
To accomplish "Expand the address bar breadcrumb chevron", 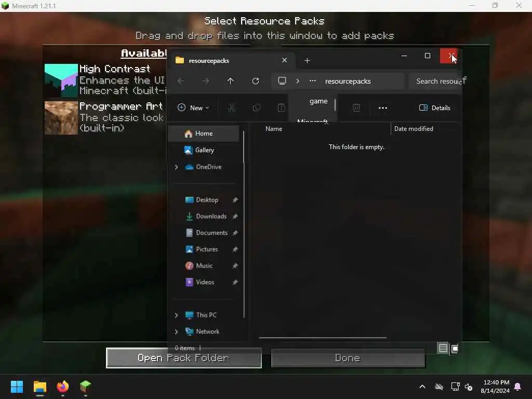I will click(x=298, y=81).
